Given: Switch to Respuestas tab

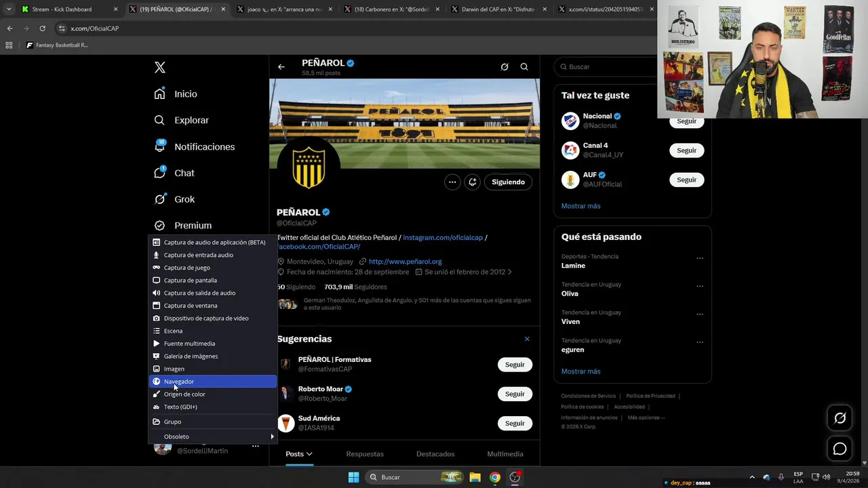Looking at the screenshot, I should point(365,454).
